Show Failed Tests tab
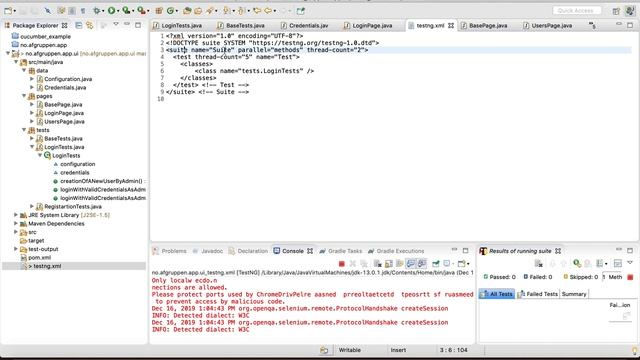 point(538,294)
